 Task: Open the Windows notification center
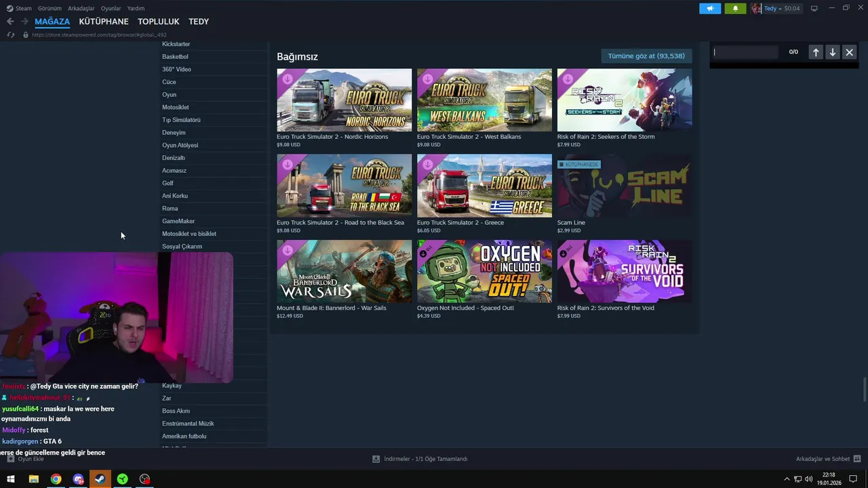[x=853, y=479]
